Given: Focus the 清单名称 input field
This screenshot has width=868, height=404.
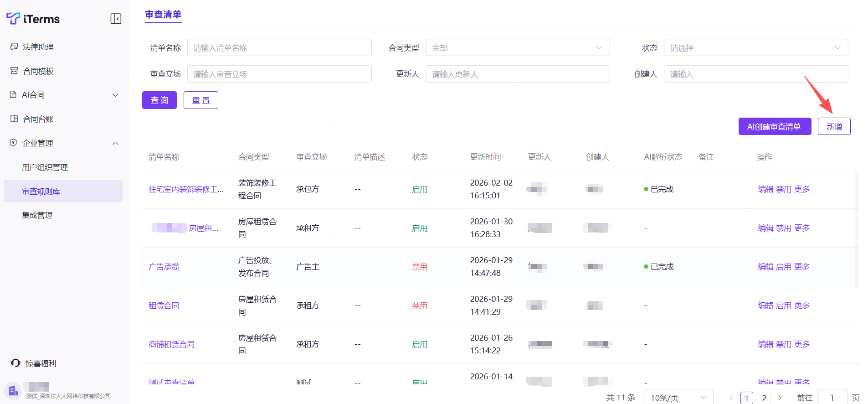Looking at the screenshot, I should (x=279, y=48).
